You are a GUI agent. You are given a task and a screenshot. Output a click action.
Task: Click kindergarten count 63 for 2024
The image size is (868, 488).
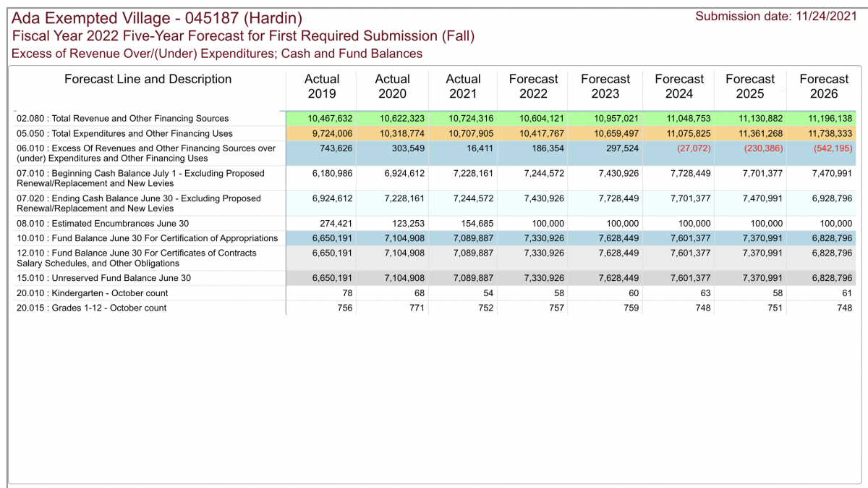coord(706,293)
